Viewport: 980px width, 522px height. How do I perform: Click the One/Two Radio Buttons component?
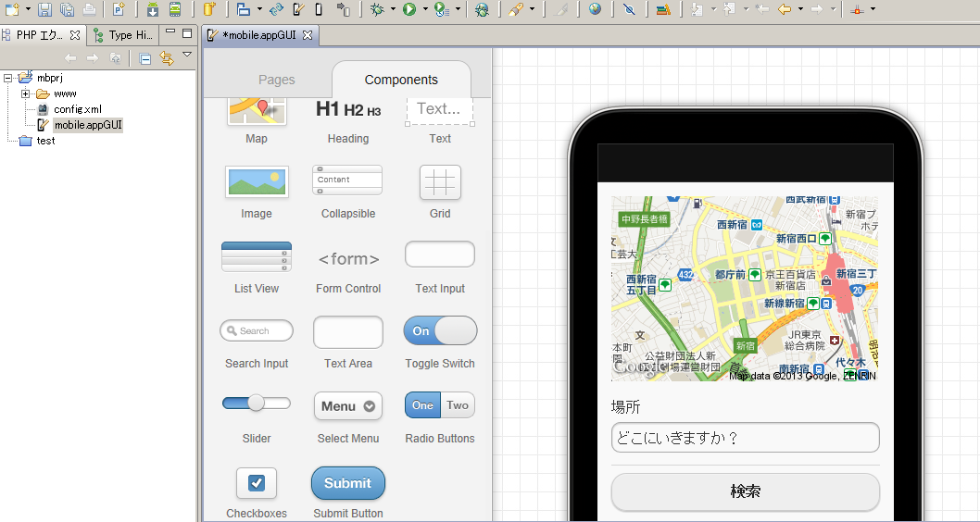click(x=440, y=405)
